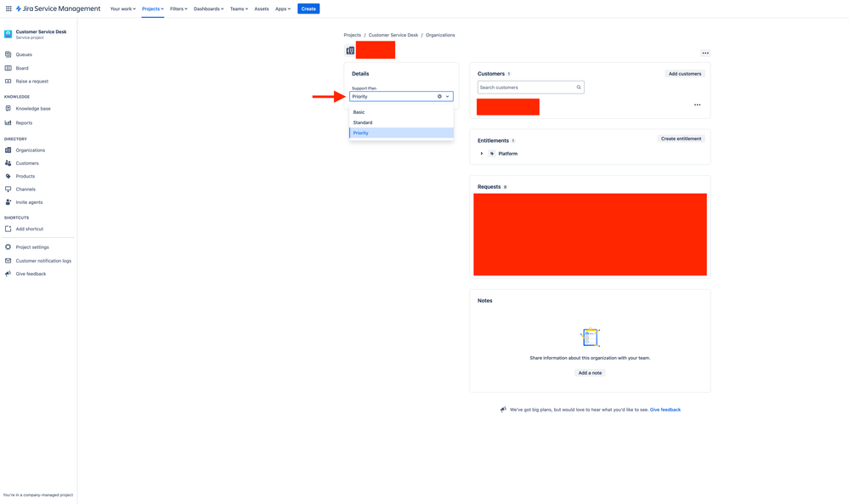This screenshot has height=504, width=849.
Task: Select Basic support plan option
Action: click(x=359, y=111)
